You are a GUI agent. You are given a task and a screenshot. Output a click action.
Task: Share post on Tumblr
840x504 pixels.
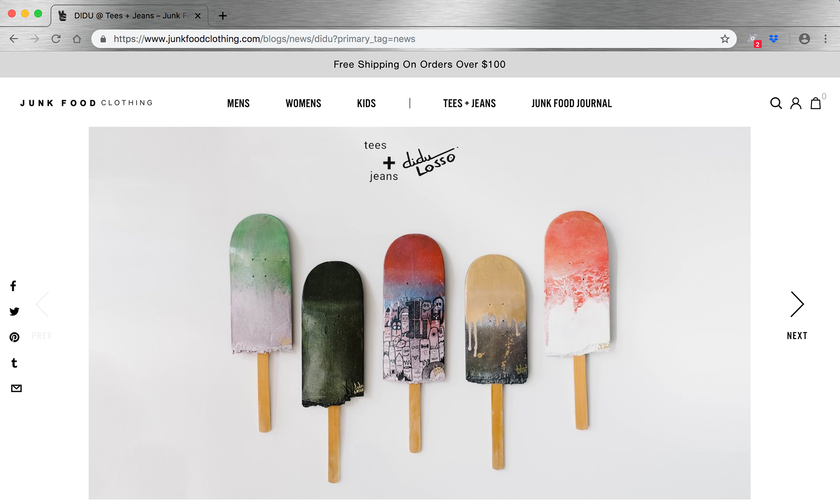click(x=14, y=363)
